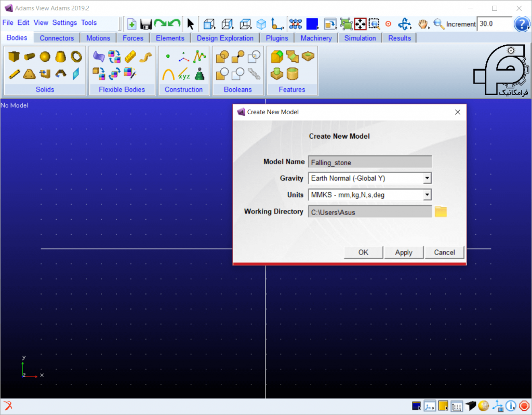
Task: Activate the pan hand tool
Action: tap(423, 24)
